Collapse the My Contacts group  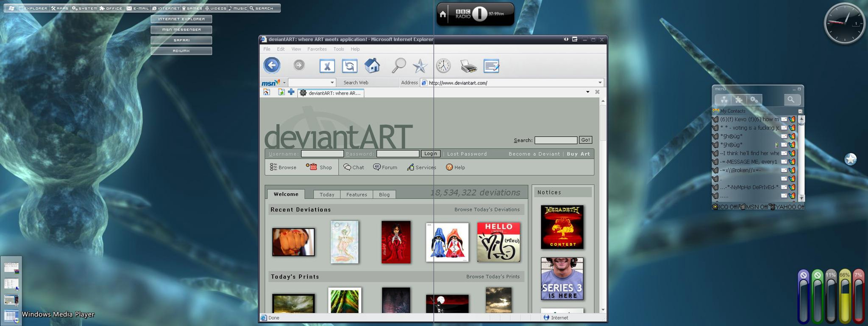pyautogui.click(x=800, y=111)
